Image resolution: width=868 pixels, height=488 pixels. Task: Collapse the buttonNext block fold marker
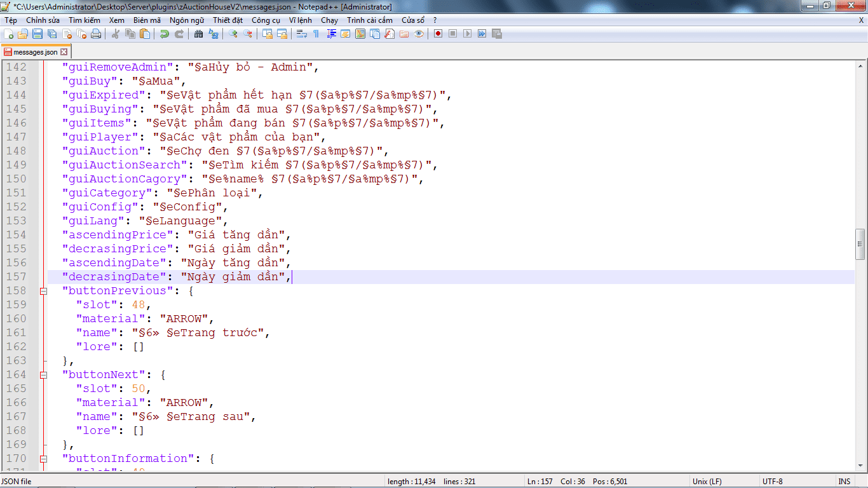43,375
